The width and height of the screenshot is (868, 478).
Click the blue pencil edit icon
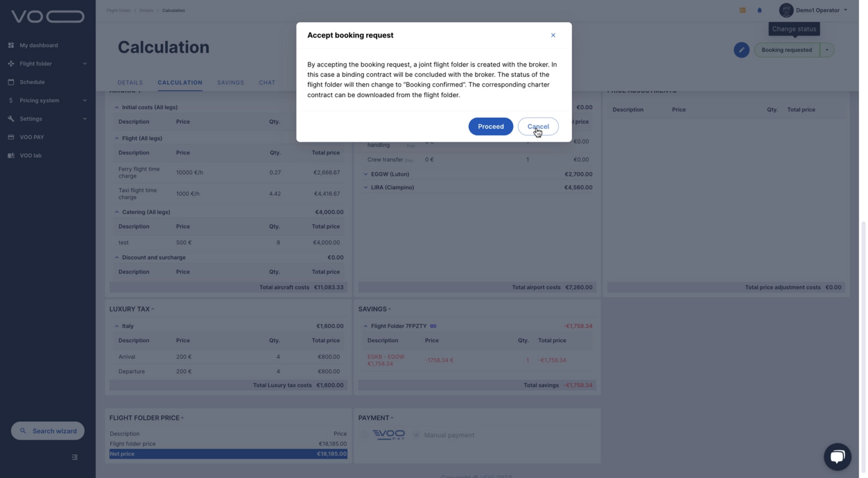pyautogui.click(x=741, y=50)
